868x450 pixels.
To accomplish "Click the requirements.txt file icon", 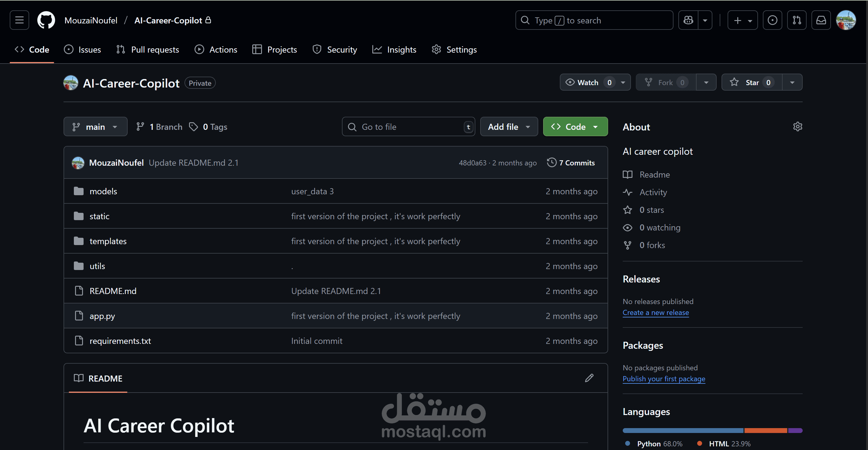I will [x=79, y=341].
